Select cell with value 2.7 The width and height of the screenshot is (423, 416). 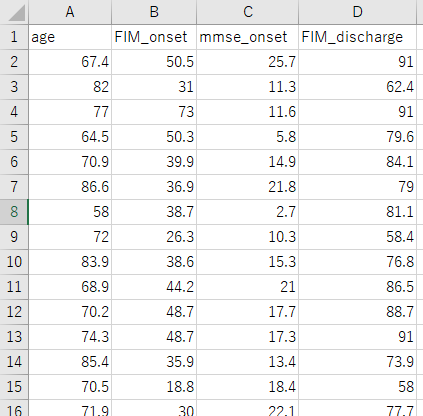click(248, 212)
